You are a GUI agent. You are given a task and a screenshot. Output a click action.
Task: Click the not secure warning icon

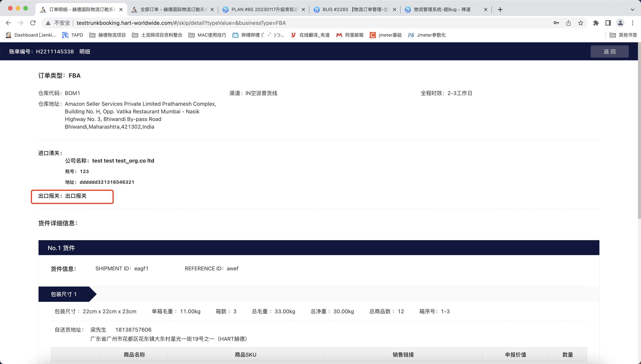pyautogui.click(x=48, y=23)
